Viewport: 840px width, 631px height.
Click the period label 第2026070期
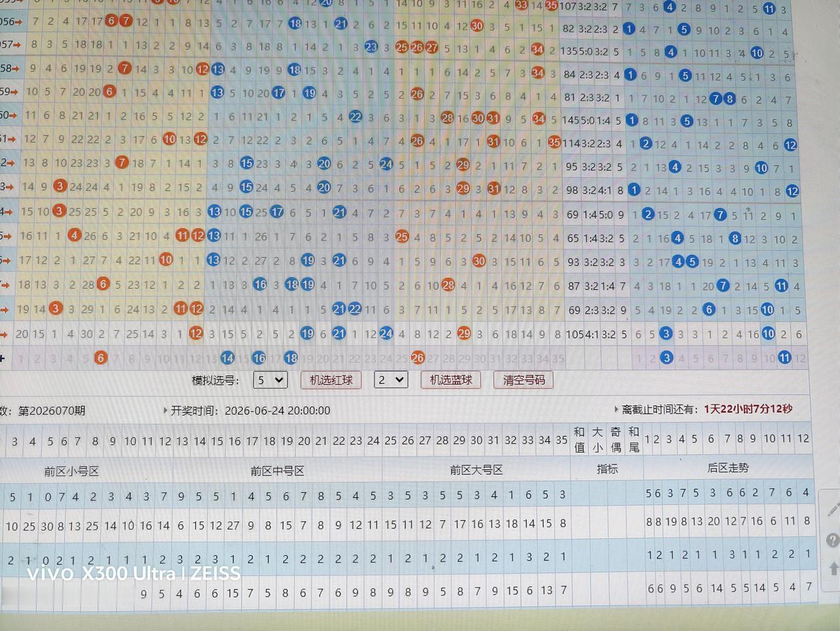point(52,411)
